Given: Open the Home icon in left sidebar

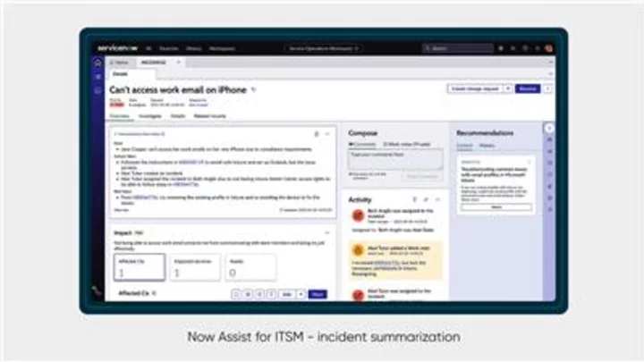Looking at the screenshot, I should pos(97,63).
